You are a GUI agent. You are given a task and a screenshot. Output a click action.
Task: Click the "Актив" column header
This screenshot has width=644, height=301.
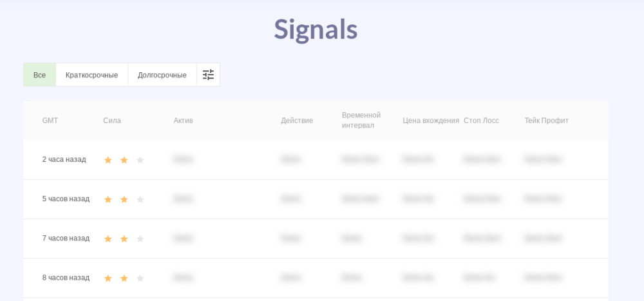(x=183, y=121)
